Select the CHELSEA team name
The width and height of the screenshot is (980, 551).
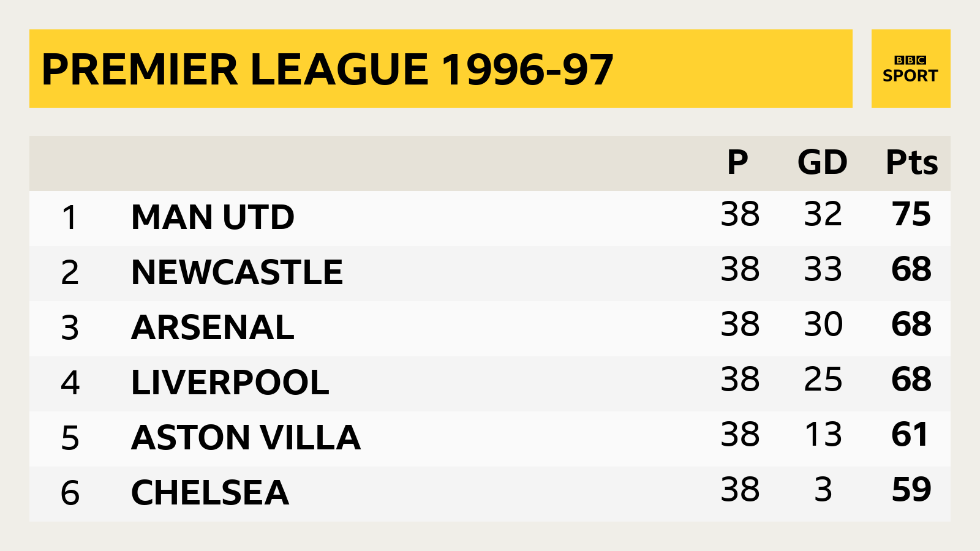pos(210,493)
